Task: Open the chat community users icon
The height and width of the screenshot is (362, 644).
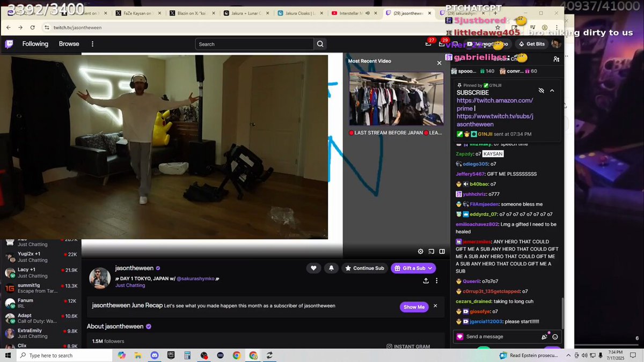Action: tap(557, 59)
